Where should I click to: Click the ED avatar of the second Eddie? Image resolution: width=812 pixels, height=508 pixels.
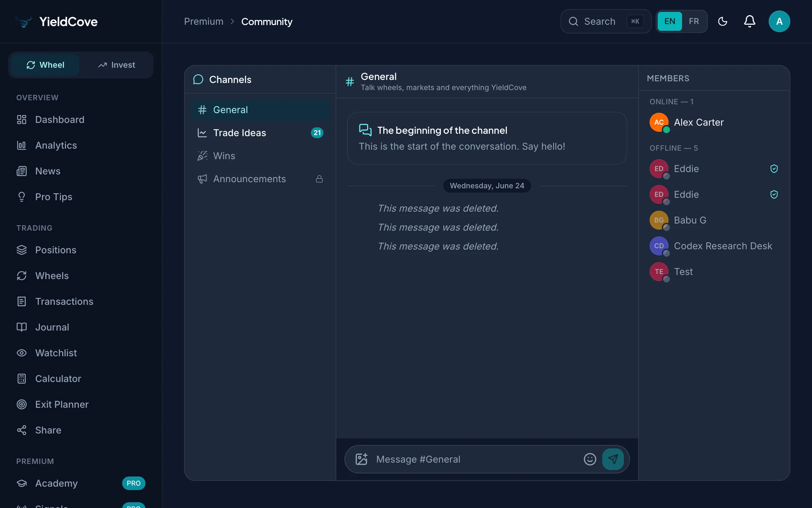pos(659,194)
